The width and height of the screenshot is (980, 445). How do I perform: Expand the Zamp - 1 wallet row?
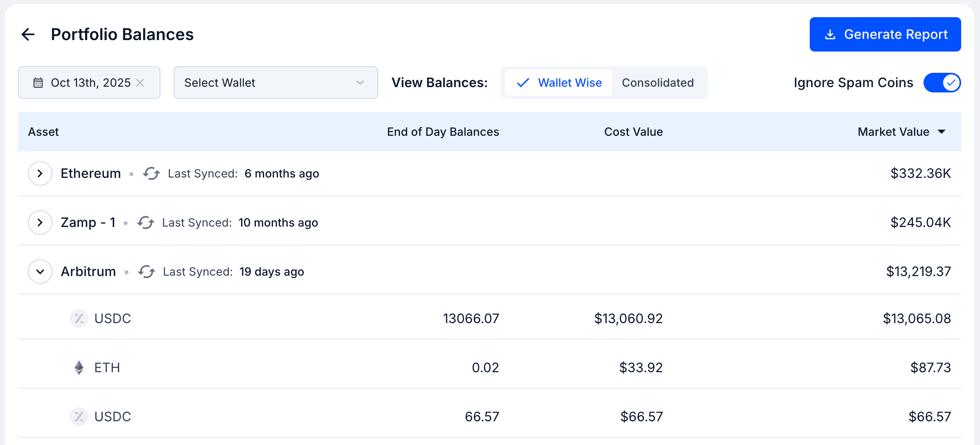(40, 222)
